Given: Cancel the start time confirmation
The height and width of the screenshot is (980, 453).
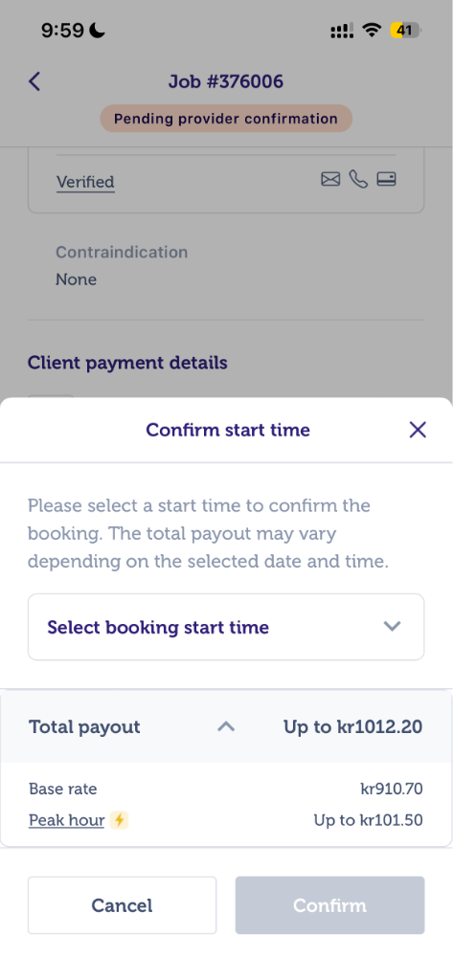Looking at the screenshot, I should click(122, 905).
